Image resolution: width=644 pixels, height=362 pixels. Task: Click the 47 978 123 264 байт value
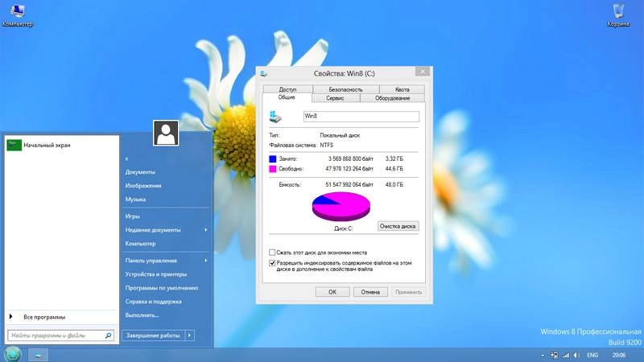(349, 169)
